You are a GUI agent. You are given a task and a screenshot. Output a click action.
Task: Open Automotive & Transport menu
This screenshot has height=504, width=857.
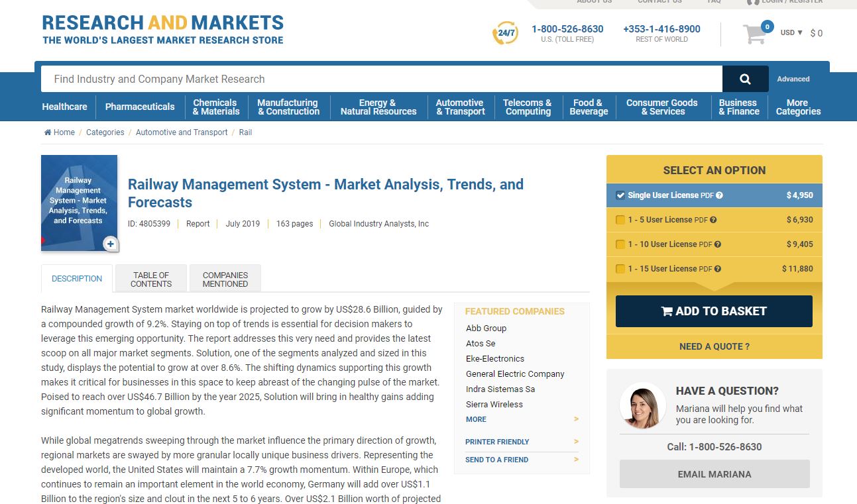pos(460,107)
